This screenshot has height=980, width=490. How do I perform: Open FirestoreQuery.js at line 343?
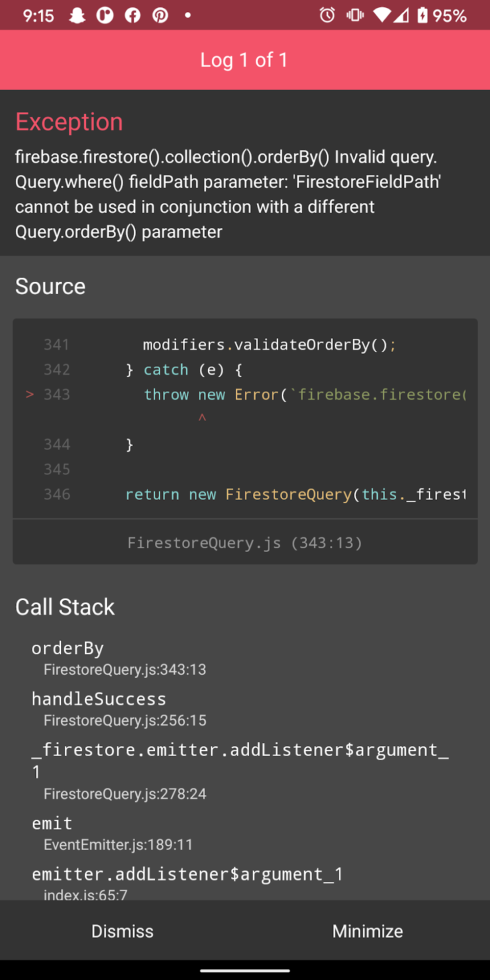244,542
